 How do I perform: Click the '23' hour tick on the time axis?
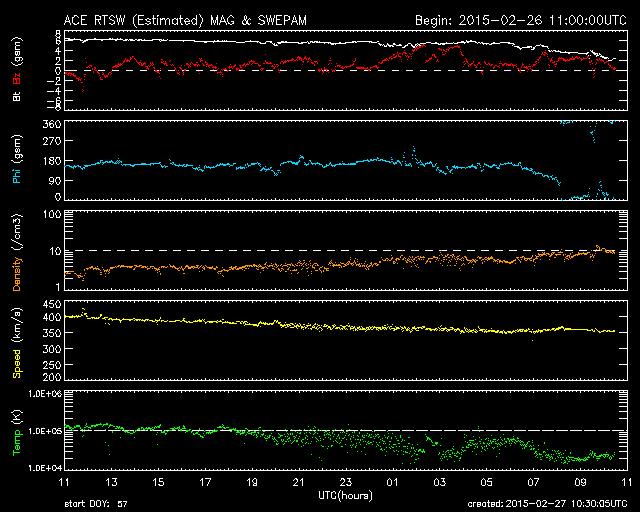[346, 482]
